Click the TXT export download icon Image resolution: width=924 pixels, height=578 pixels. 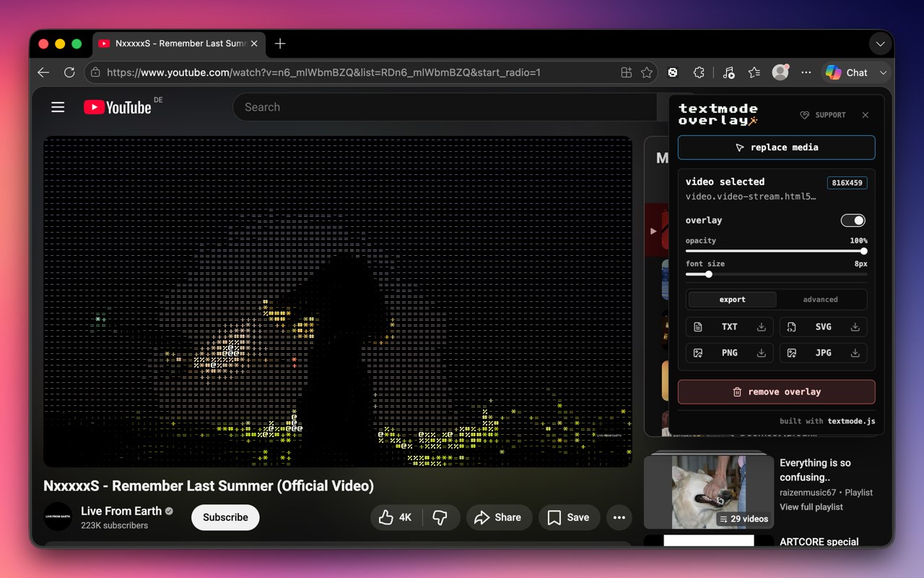[761, 327]
